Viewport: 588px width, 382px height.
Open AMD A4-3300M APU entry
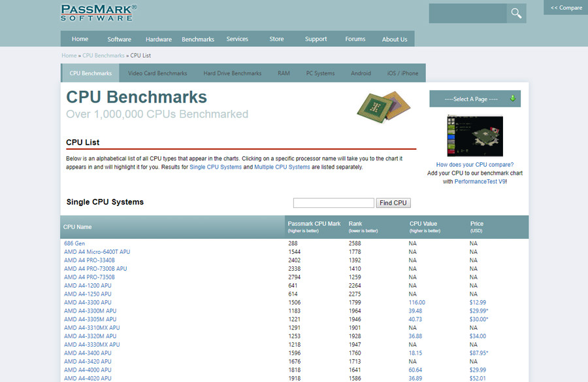click(90, 311)
